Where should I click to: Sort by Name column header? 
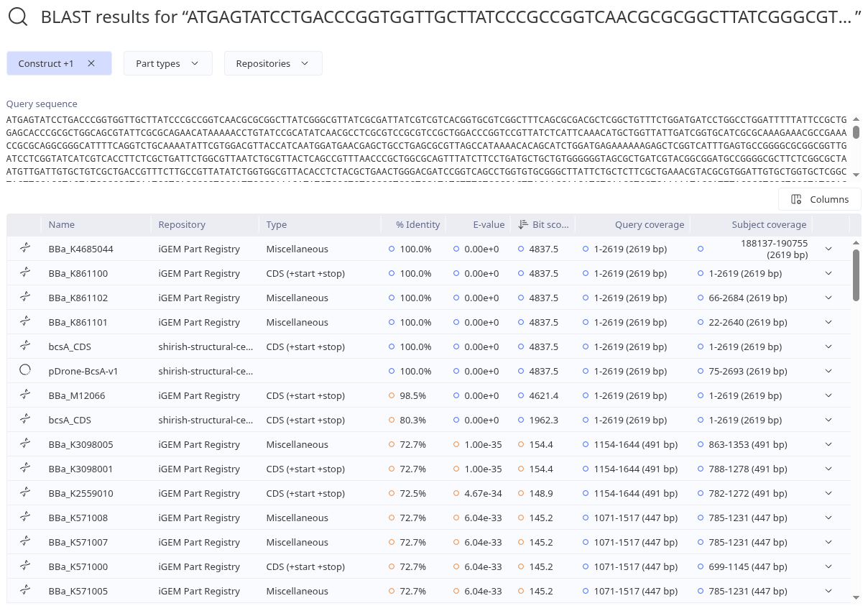coord(62,224)
